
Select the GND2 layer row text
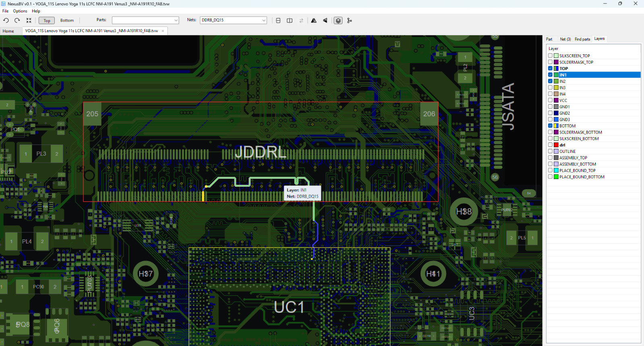tap(564, 113)
